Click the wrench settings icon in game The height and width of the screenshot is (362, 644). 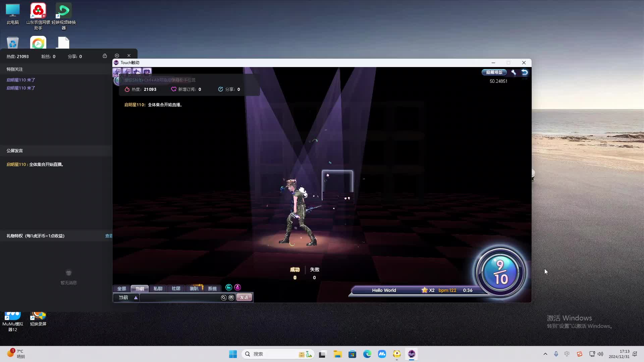[x=514, y=72]
